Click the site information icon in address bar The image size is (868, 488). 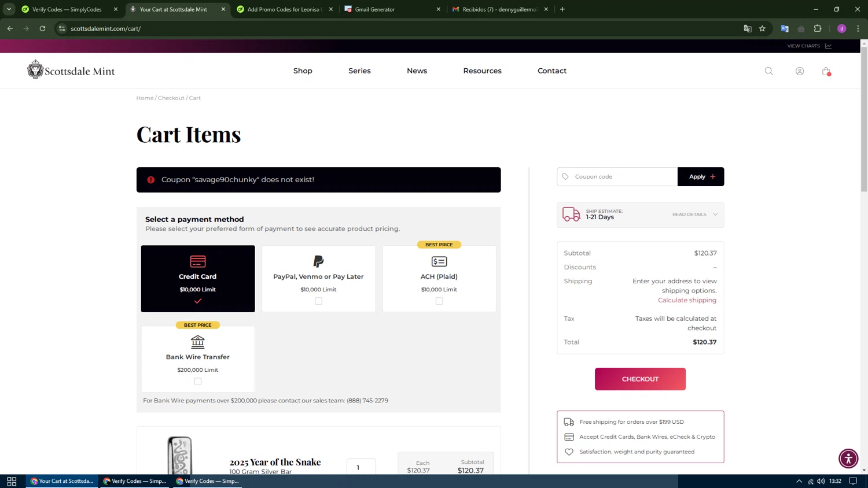tap(62, 28)
